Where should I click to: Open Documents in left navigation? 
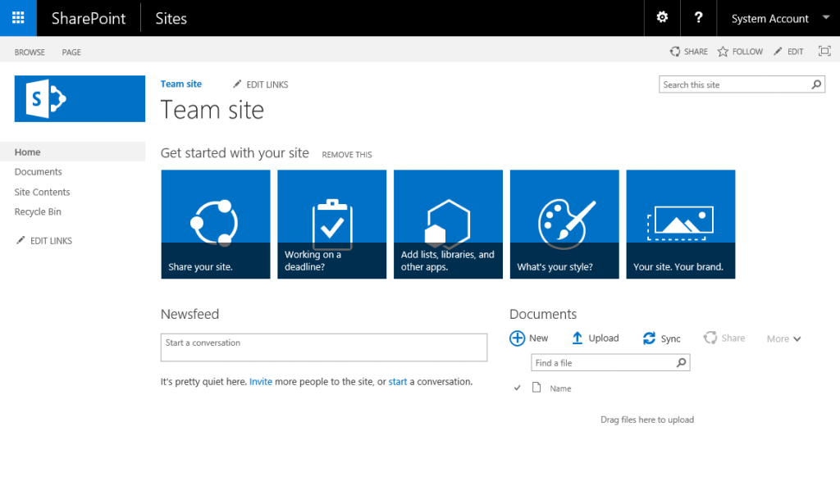38,172
